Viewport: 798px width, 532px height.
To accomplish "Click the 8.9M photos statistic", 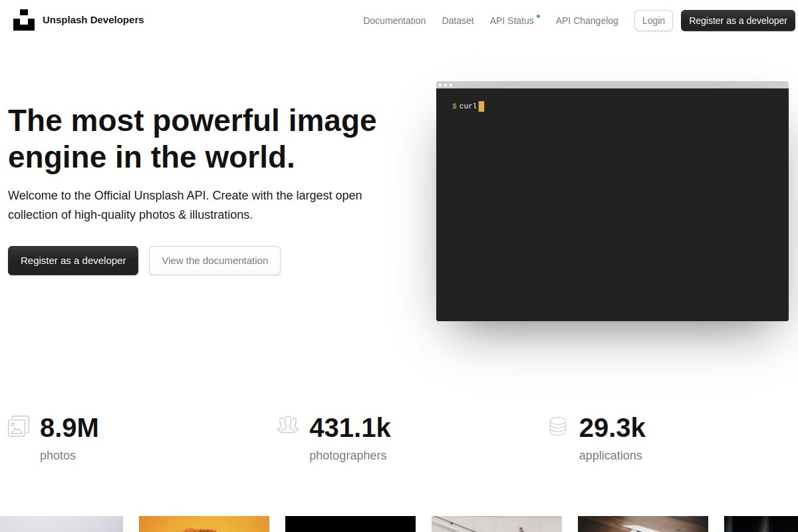I will [x=69, y=428].
